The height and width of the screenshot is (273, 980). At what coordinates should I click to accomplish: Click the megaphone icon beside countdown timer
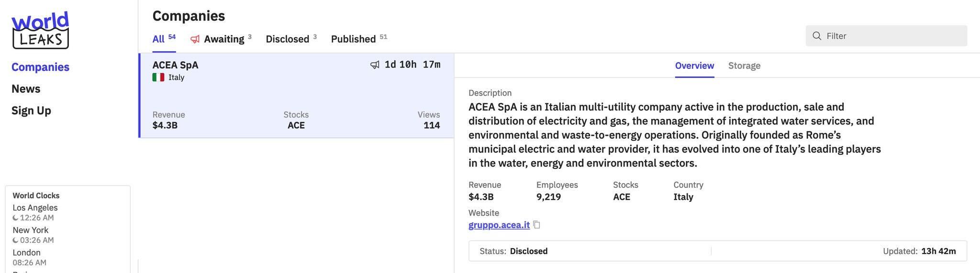click(375, 65)
